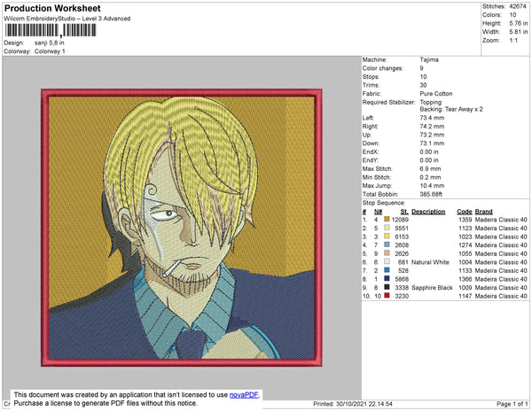Viewport: 532px width, 411px height.
Task: Select the Natural White color swatch
Action: pos(386,261)
